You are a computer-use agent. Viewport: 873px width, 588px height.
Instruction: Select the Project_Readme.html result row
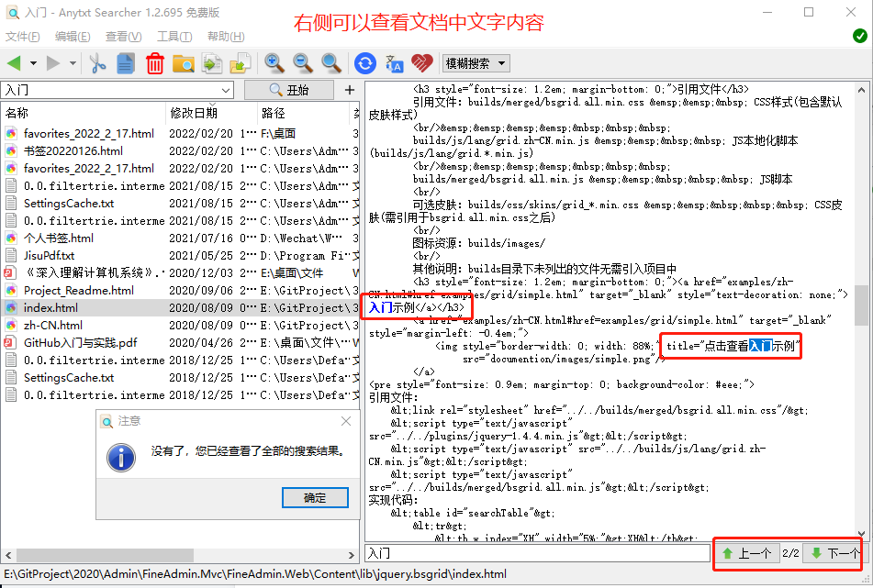click(x=181, y=291)
